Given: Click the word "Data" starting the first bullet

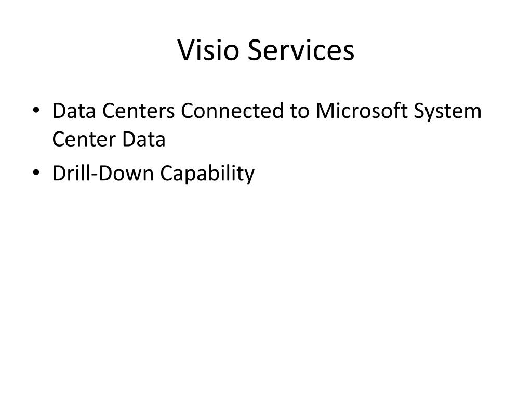Looking at the screenshot, I should [74, 111].
